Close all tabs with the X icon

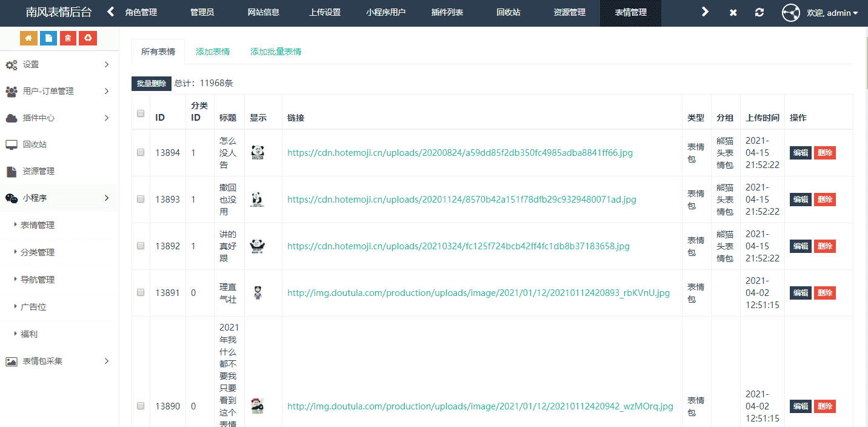pyautogui.click(x=733, y=12)
